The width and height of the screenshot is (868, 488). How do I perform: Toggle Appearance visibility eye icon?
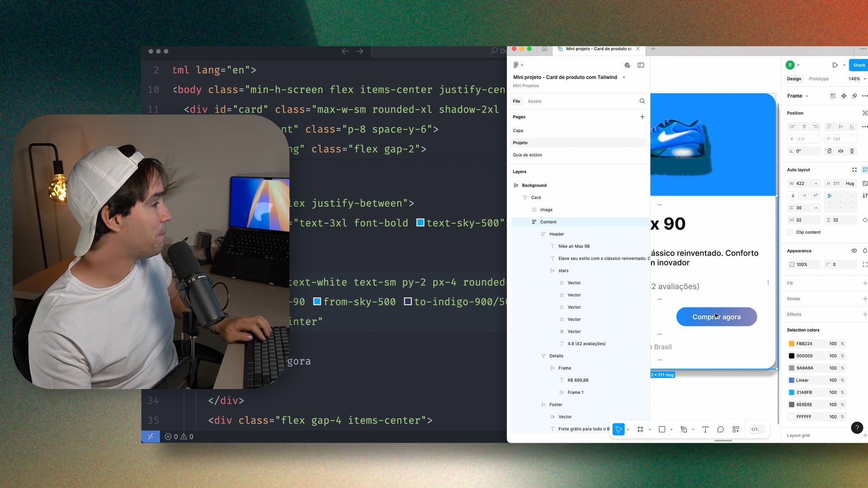point(854,251)
